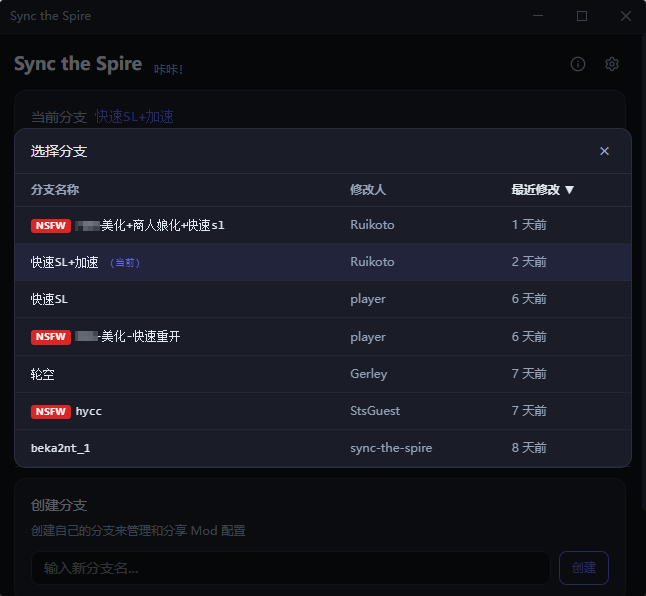Image resolution: width=646 pixels, height=596 pixels.
Task: Open the info icon in header
Action: pyautogui.click(x=578, y=64)
